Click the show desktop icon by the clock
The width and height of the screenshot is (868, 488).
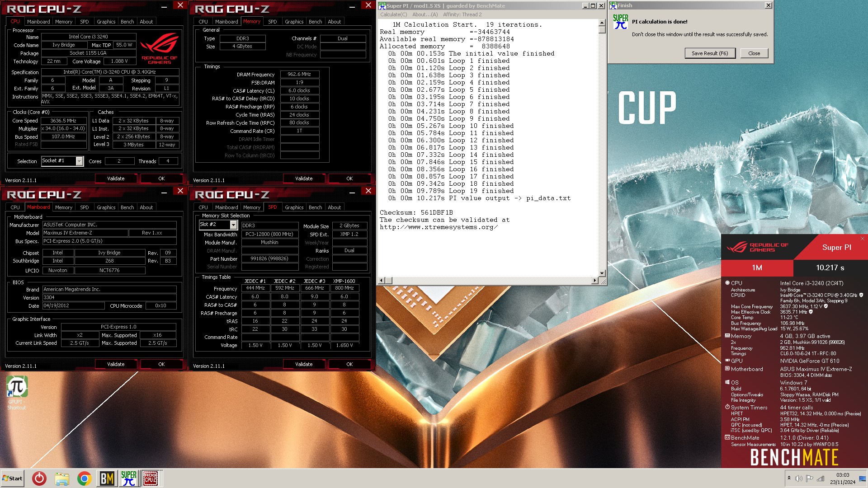pos(863,479)
